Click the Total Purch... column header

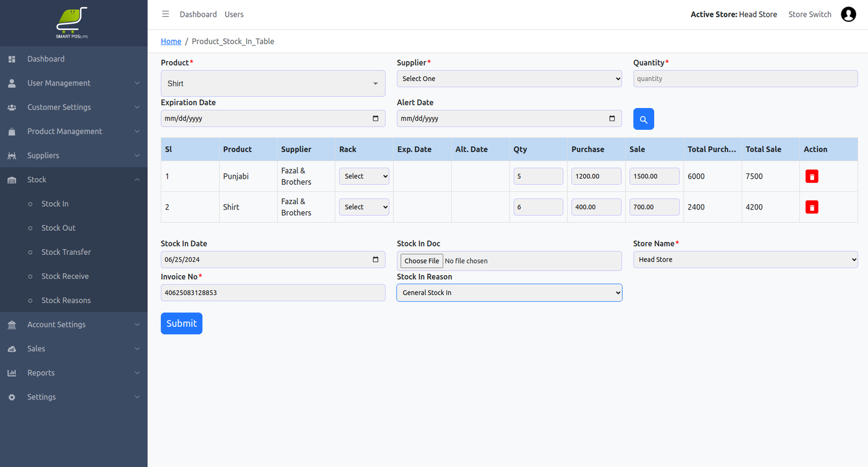(x=712, y=149)
